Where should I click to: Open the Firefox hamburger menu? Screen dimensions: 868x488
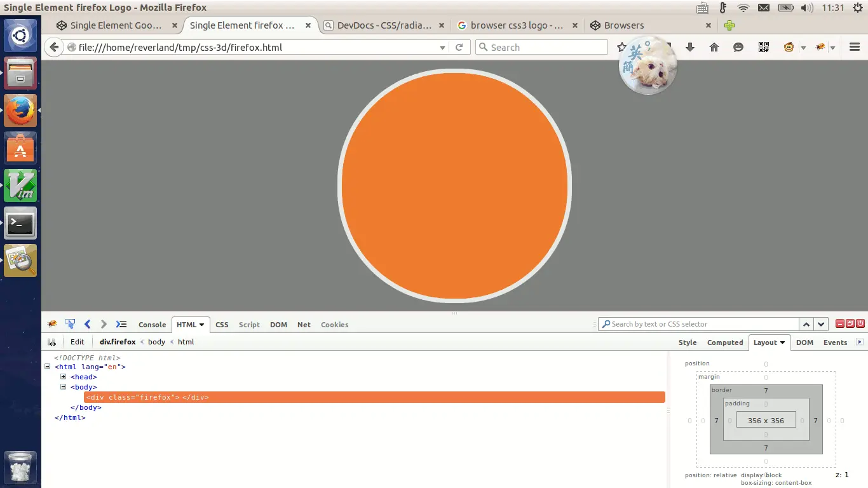click(855, 47)
